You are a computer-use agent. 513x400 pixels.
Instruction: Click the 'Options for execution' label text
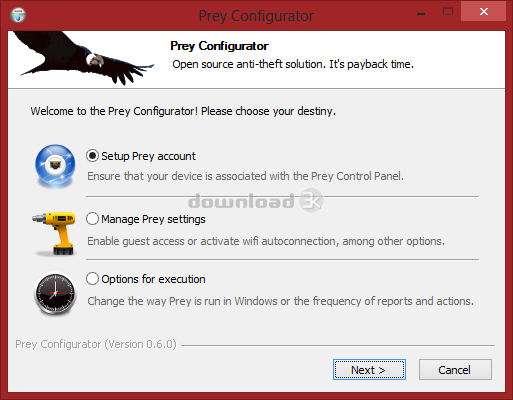(153, 279)
